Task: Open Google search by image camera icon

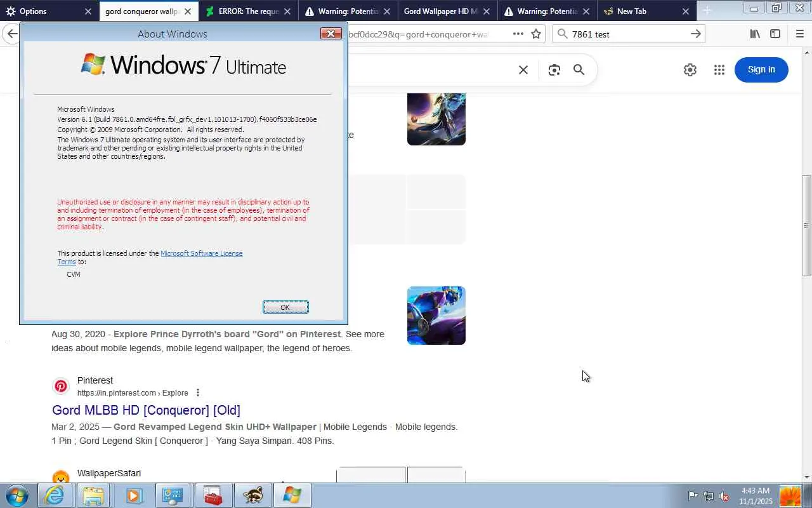Action: point(554,70)
